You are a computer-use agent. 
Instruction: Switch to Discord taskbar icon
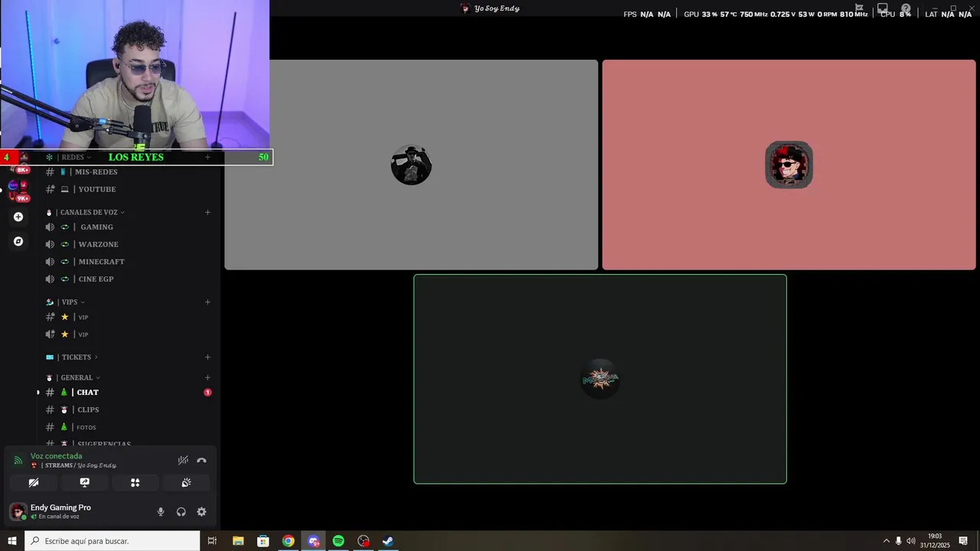pos(313,541)
